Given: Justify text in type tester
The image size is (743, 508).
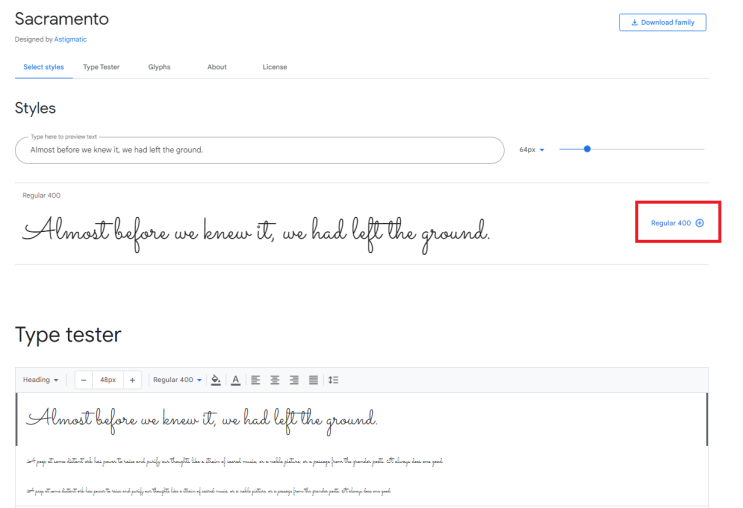Looking at the screenshot, I should click(x=313, y=380).
